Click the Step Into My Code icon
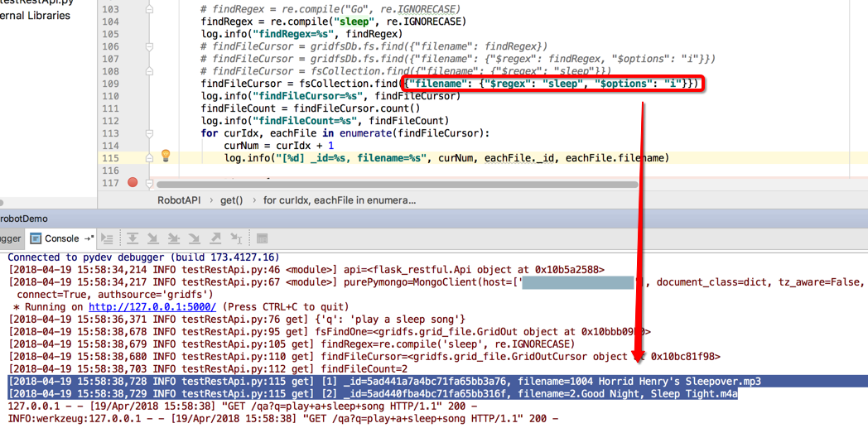The width and height of the screenshot is (868, 428). pyautogui.click(x=174, y=238)
